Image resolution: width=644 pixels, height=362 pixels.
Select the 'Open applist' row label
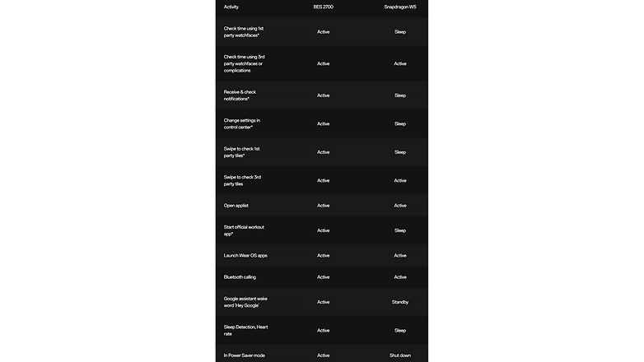tap(236, 206)
